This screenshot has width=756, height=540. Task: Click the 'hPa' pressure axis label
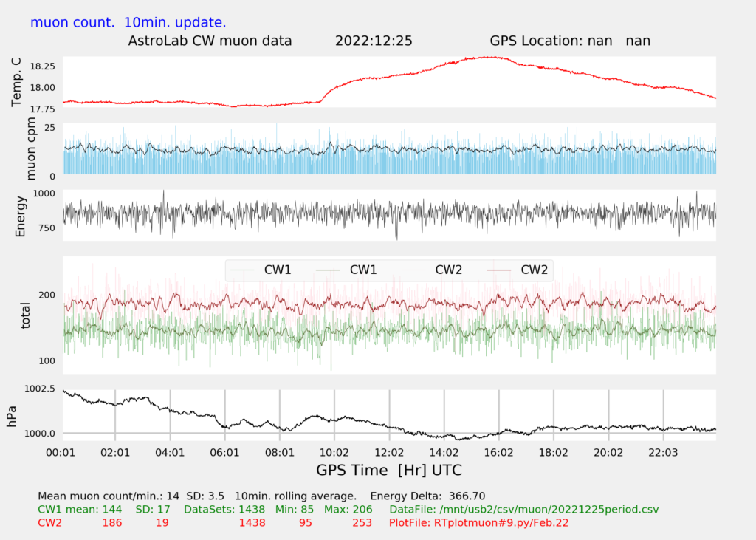coord(12,415)
